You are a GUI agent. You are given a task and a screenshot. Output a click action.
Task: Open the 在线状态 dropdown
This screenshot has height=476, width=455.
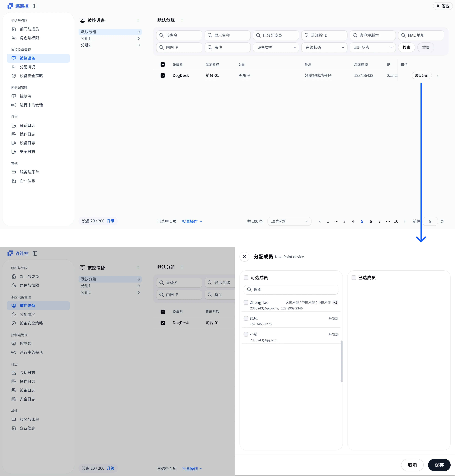tap(324, 47)
